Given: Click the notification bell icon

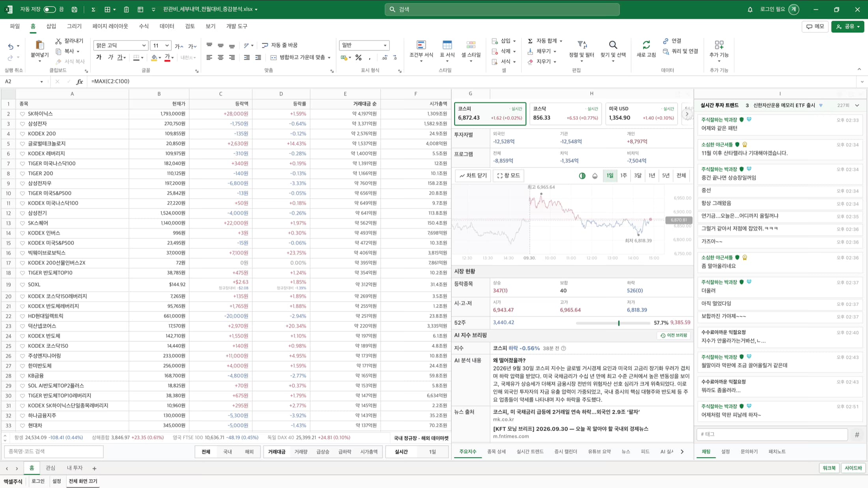Looking at the screenshot, I should click(750, 9).
